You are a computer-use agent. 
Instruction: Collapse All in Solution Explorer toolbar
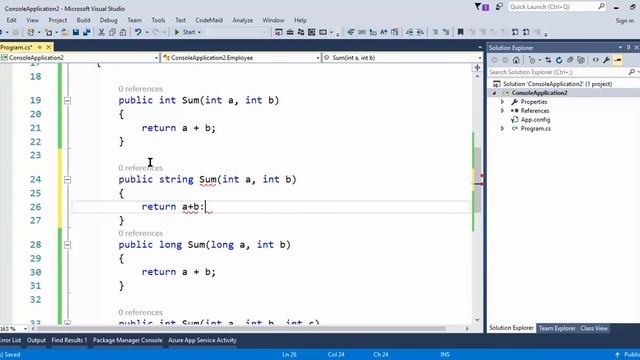[x=570, y=60]
